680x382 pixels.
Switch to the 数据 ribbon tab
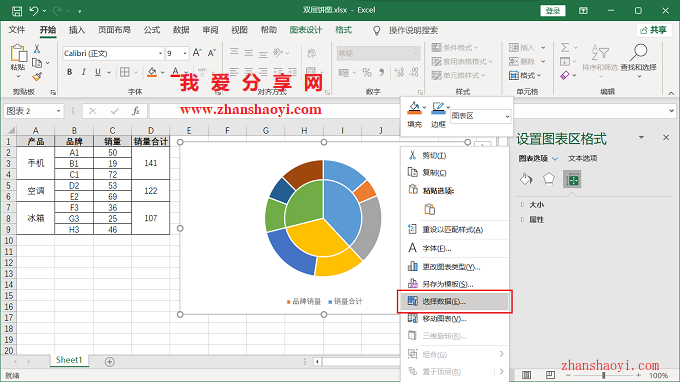point(181,30)
